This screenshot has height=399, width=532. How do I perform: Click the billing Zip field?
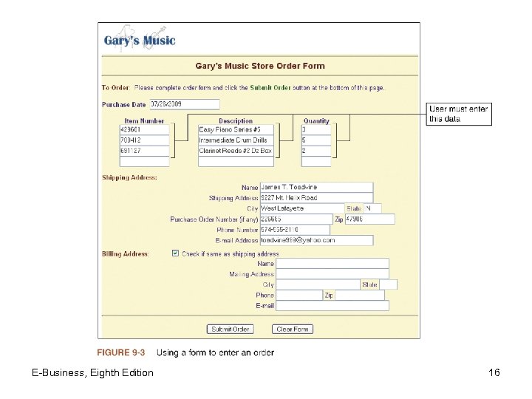[x=360, y=295]
